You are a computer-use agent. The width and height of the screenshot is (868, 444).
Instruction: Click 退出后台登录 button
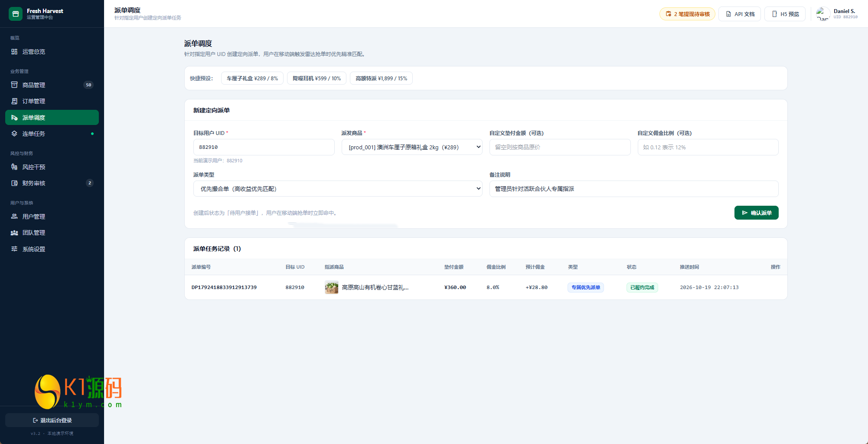tap(52, 420)
